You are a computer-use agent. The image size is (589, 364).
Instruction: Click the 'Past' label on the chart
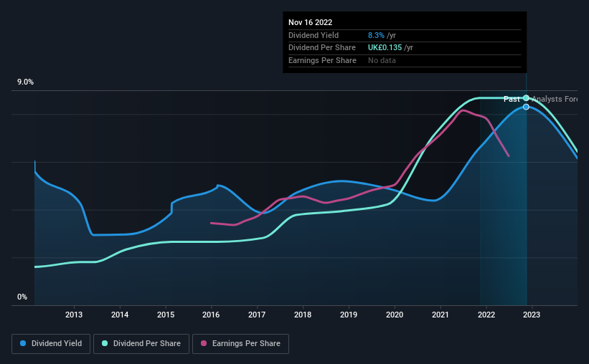[x=512, y=99]
